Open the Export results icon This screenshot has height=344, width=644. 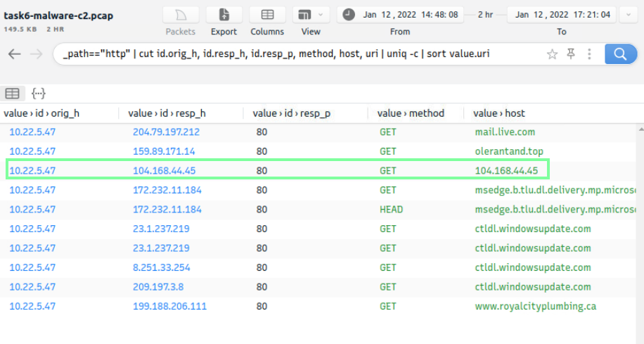[x=224, y=15]
